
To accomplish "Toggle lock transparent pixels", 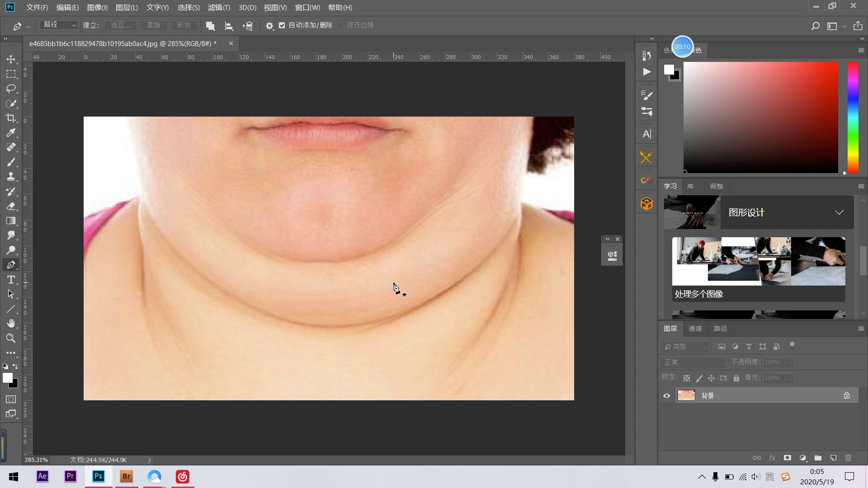I will click(x=687, y=378).
